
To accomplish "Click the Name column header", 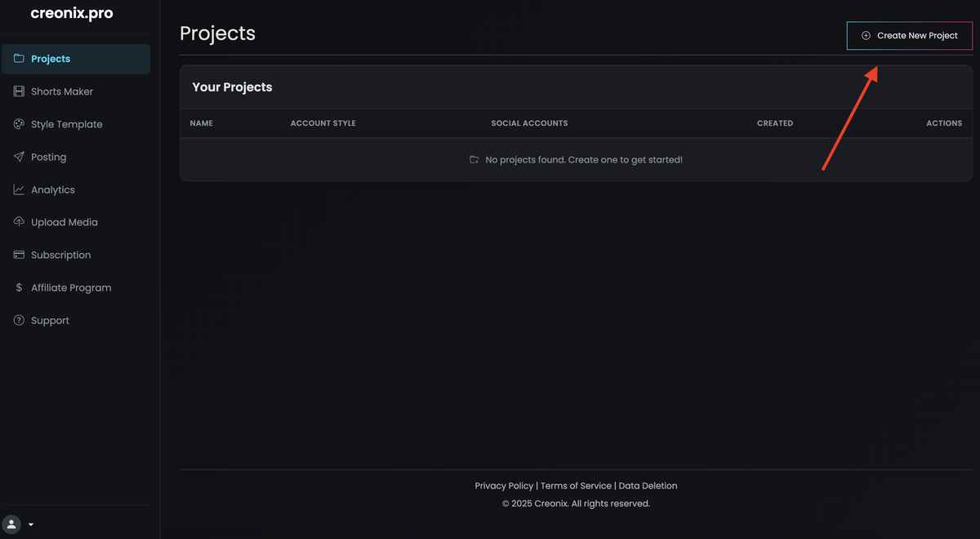I will click(x=201, y=123).
